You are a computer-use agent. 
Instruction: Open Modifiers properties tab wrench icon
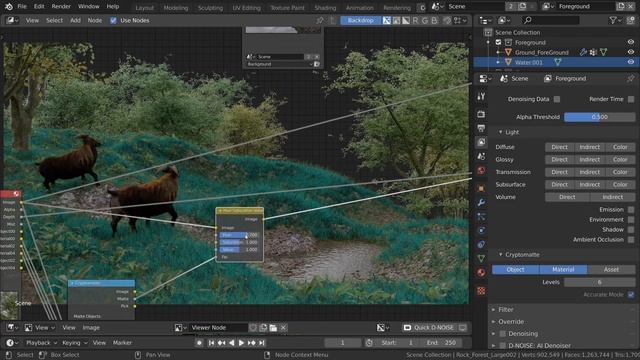(481, 202)
